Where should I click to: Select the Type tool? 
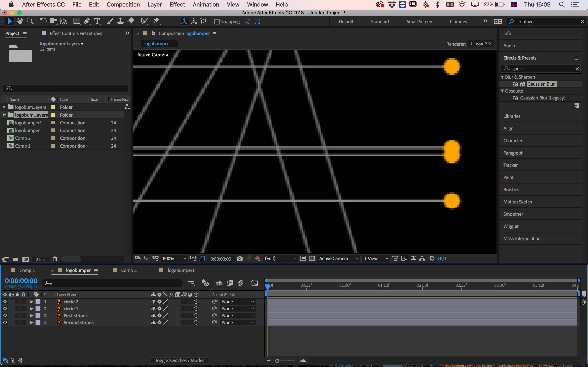pyautogui.click(x=97, y=21)
